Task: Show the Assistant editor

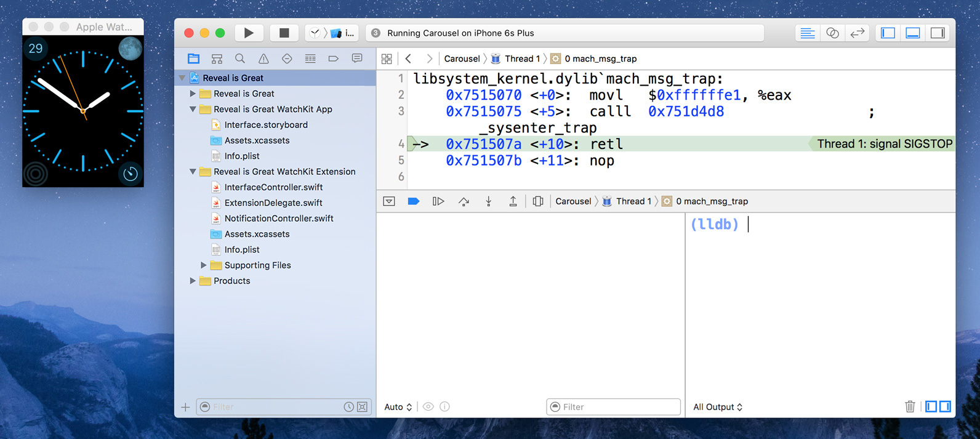Action: pyautogui.click(x=832, y=33)
